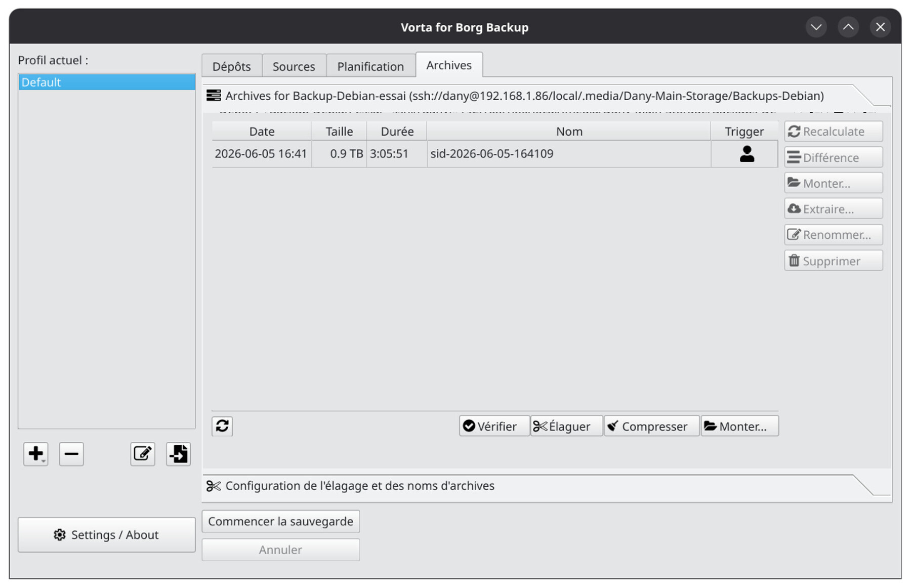Image resolution: width=911 pixels, height=588 pixels.
Task: Click Monter... button in right side panel
Action: click(x=834, y=183)
